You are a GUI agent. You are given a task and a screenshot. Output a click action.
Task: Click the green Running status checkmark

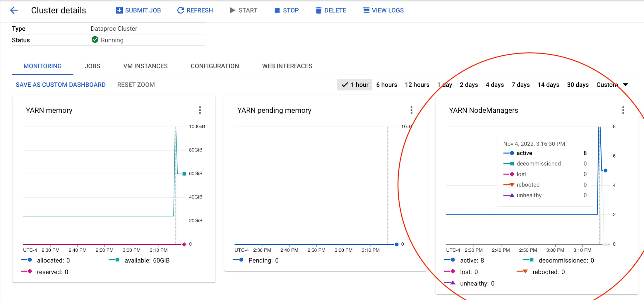(95, 40)
